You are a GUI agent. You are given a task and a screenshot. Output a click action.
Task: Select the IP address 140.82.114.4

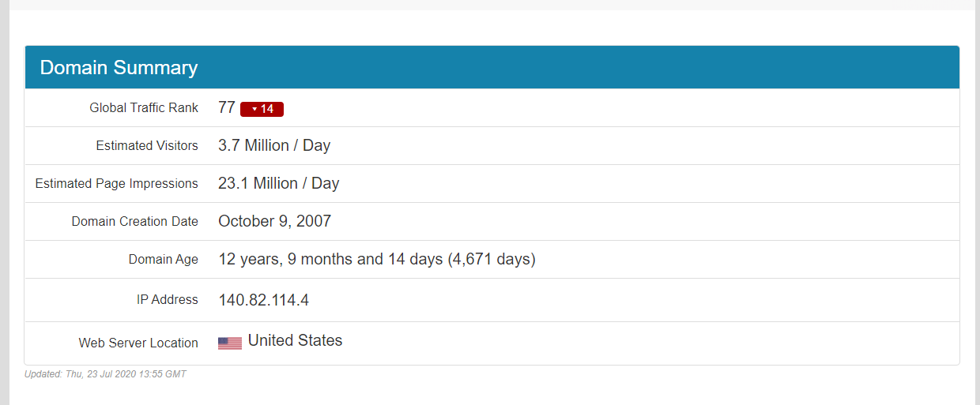[x=265, y=301]
